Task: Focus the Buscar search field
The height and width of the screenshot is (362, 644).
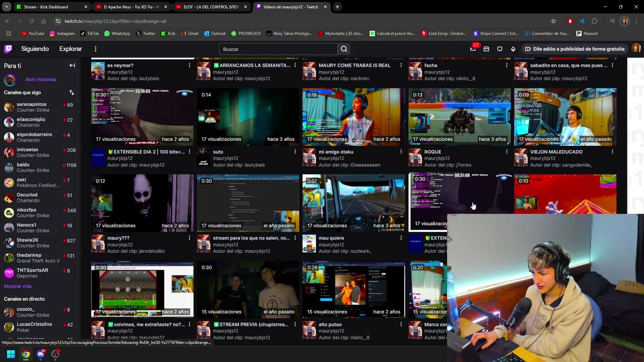Action: coord(278,49)
